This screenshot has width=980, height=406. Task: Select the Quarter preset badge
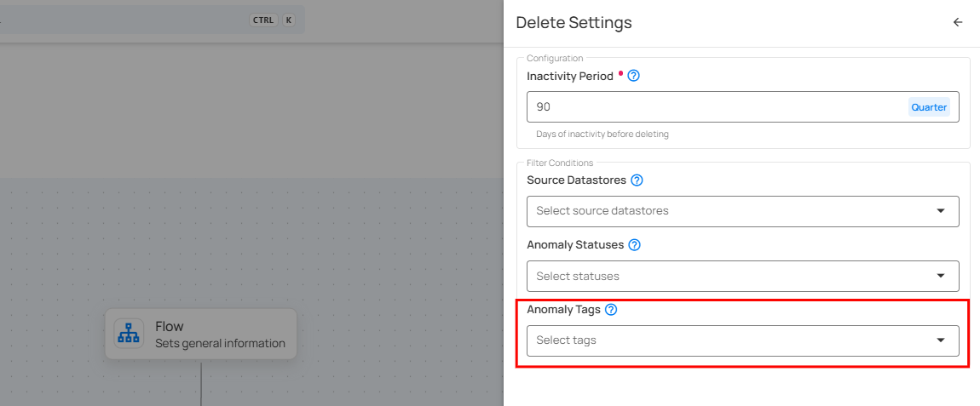pyautogui.click(x=929, y=107)
